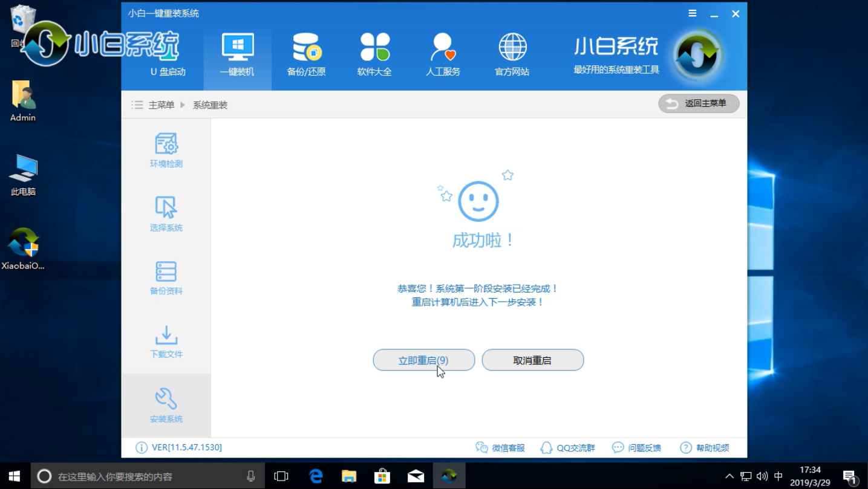Open Task View on taskbar
Screen dimensions: 868x489
pyautogui.click(x=281, y=476)
